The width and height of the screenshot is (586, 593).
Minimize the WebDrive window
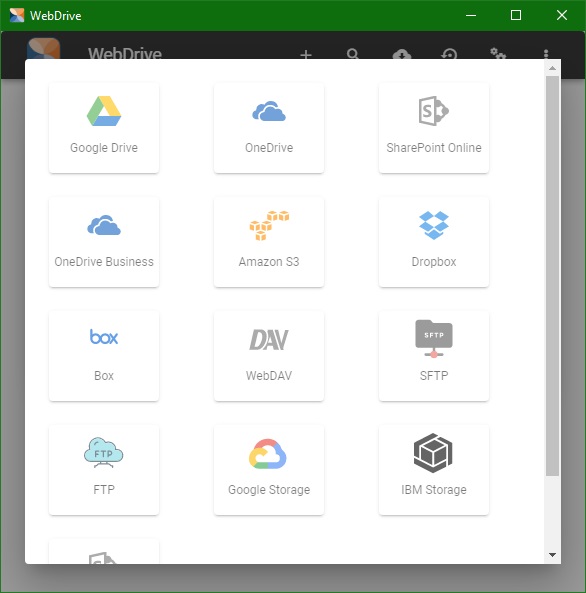pyautogui.click(x=471, y=16)
